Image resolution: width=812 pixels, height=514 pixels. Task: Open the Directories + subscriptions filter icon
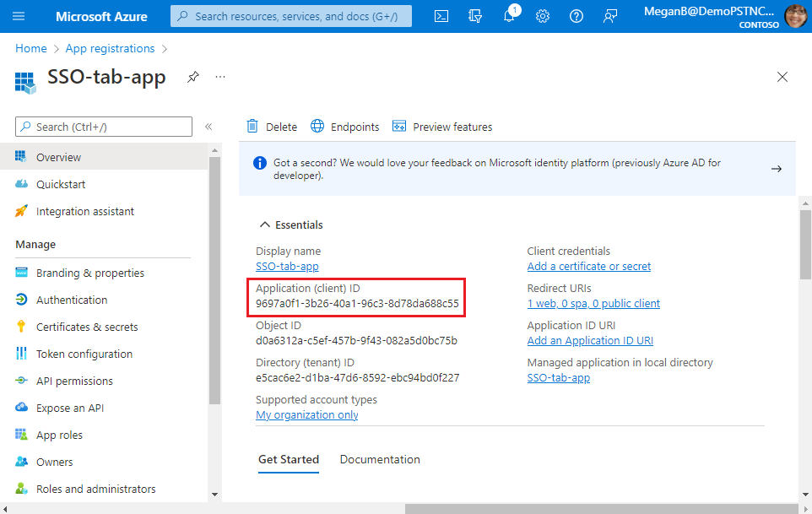point(475,17)
